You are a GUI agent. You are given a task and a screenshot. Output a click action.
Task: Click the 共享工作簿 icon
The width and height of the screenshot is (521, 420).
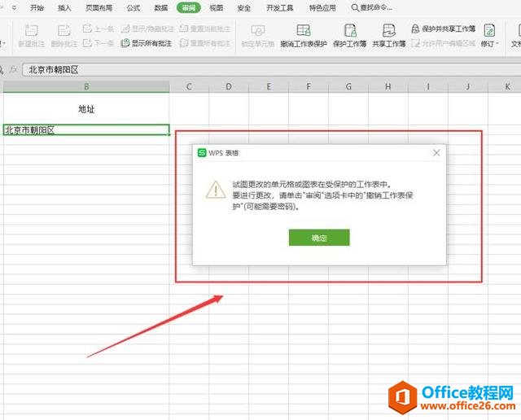pyautogui.click(x=389, y=31)
